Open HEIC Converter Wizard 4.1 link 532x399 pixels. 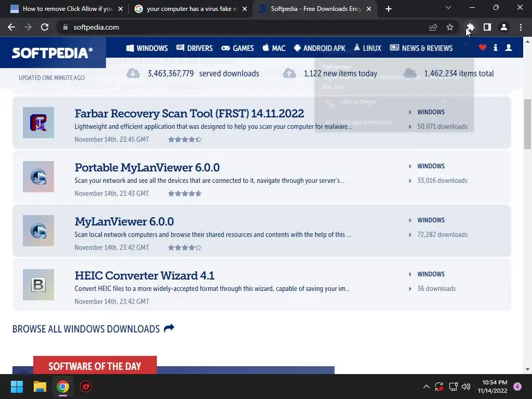pos(144,275)
